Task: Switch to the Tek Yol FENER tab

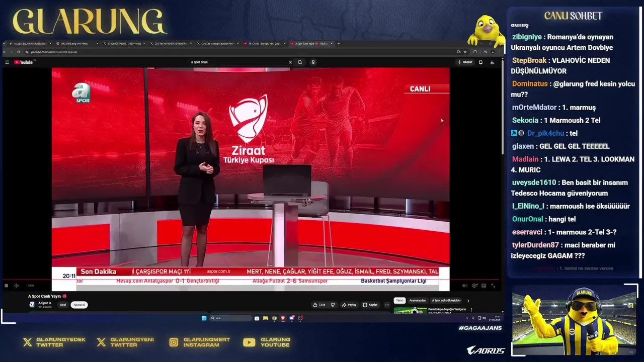Action: pos(171,44)
